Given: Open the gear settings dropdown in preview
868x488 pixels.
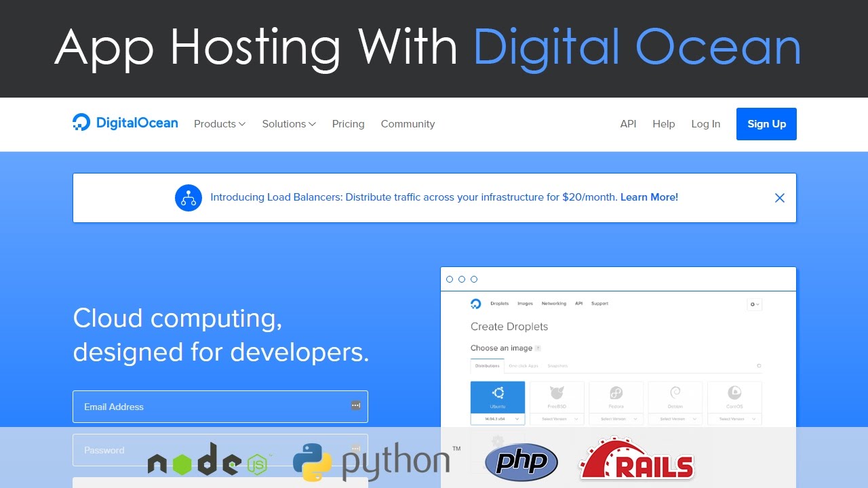Looking at the screenshot, I should pos(754,304).
